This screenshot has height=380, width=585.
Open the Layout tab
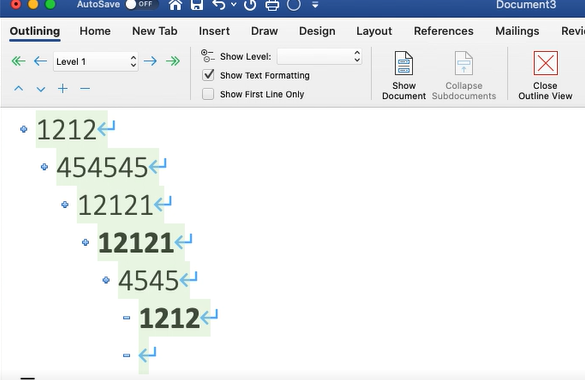tap(374, 31)
